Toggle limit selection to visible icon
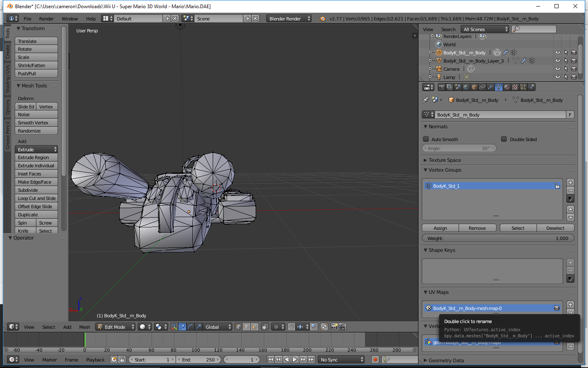 265,327
